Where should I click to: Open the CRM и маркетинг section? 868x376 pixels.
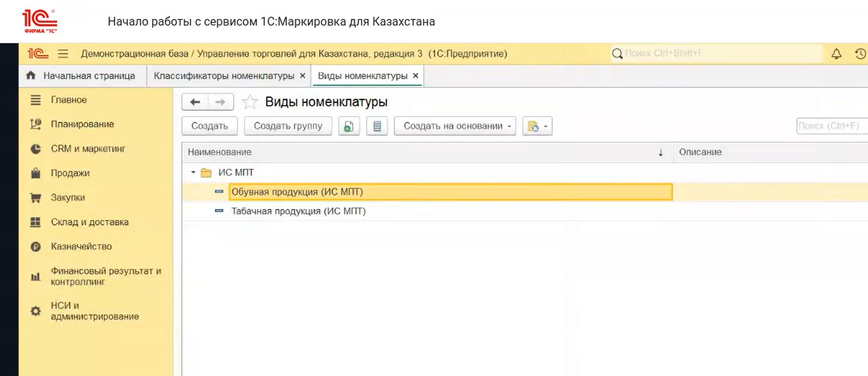88,149
